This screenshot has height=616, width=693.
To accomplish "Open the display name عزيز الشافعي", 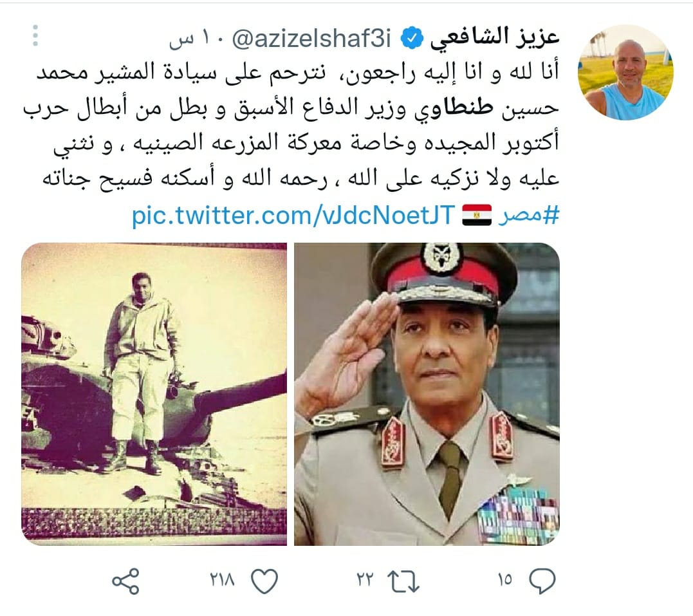I will 495,37.
